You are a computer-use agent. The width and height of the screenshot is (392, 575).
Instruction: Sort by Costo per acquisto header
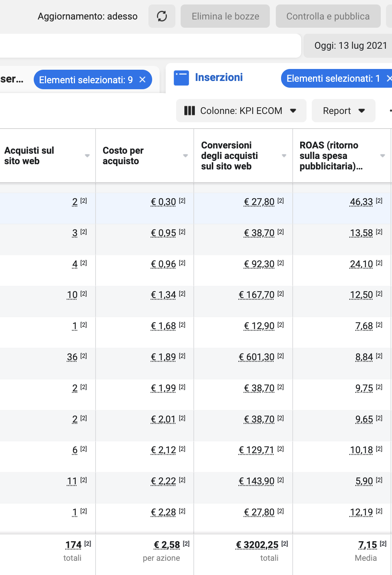(x=123, y=156)
